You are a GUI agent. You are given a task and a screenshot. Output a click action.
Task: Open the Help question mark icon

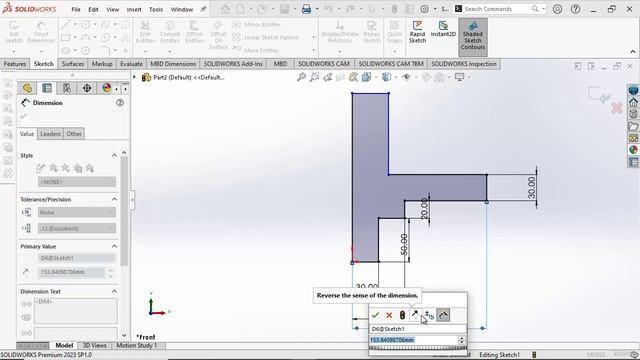tap(576, 9)
